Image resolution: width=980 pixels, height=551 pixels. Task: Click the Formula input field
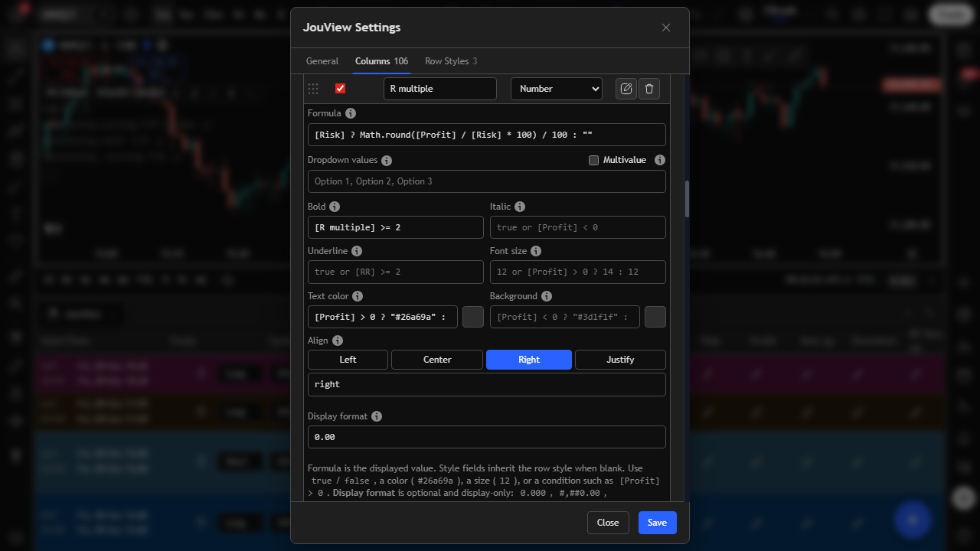click(x=487, y=135)
